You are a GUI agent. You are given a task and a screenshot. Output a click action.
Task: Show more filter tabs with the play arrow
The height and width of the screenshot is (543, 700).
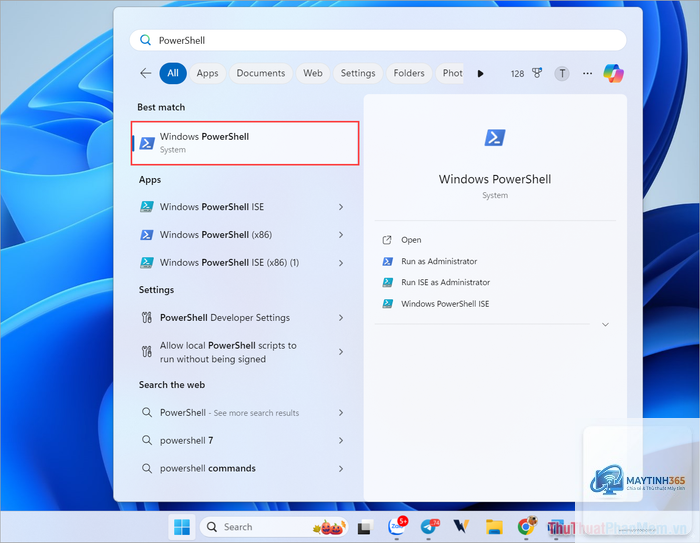point(480,74)
